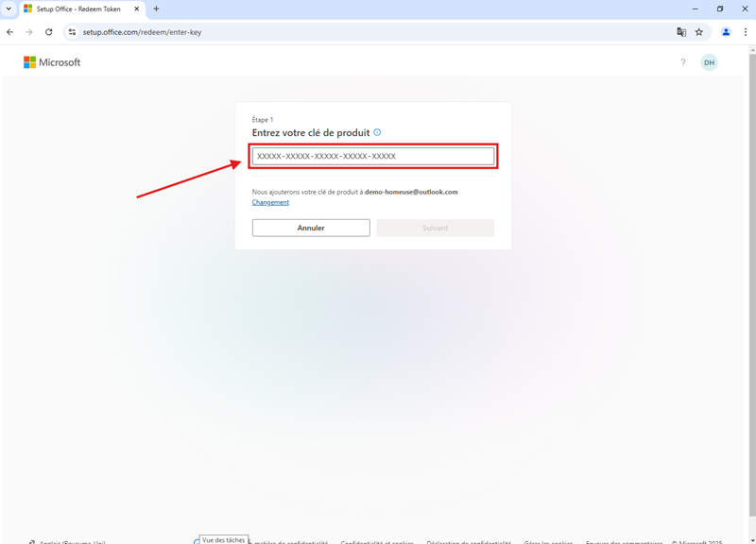Open the help question mark icon
This screenshot has height=544, width=756.
(x=683, y=62)
